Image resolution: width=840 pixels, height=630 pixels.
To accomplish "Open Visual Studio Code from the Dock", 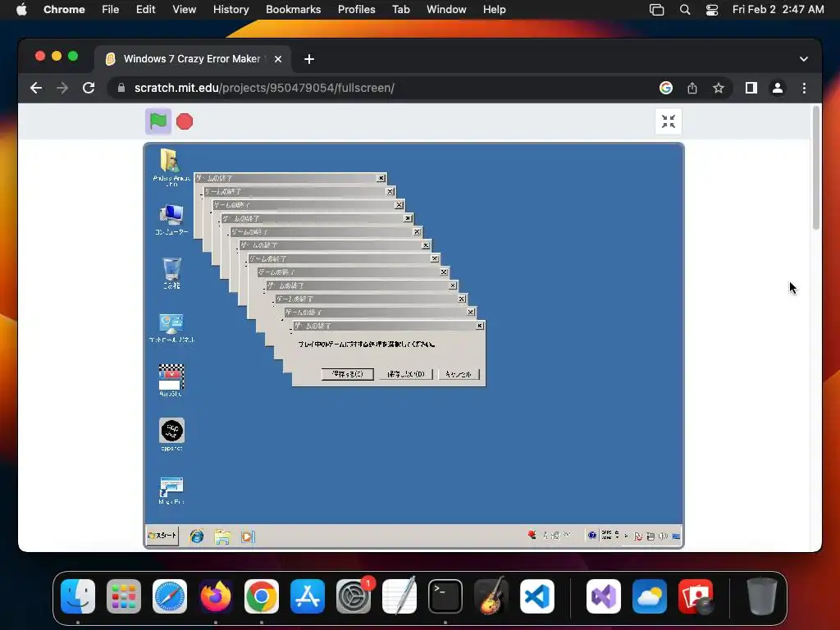I will pos(536,596).
